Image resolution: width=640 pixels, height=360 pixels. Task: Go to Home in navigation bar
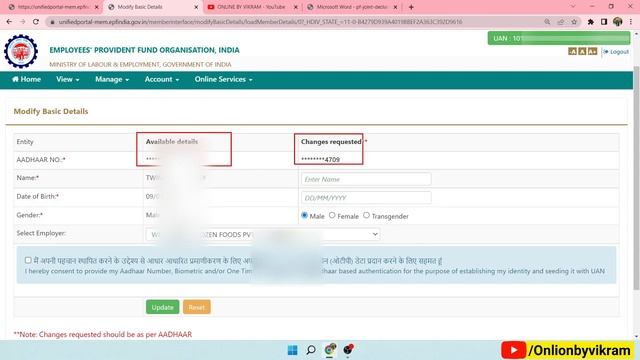(27, 80)
